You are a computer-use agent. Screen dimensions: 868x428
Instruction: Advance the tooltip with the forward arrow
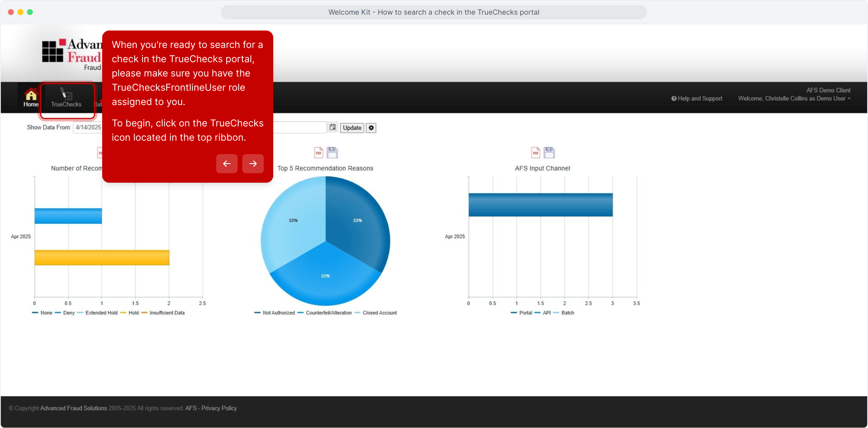(253, 164)
